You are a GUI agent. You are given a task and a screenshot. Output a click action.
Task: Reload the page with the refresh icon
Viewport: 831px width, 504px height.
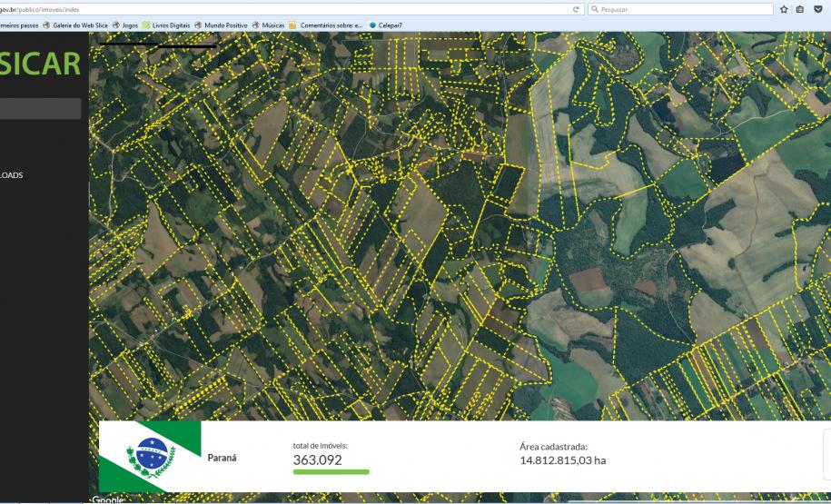pos(577,9)
